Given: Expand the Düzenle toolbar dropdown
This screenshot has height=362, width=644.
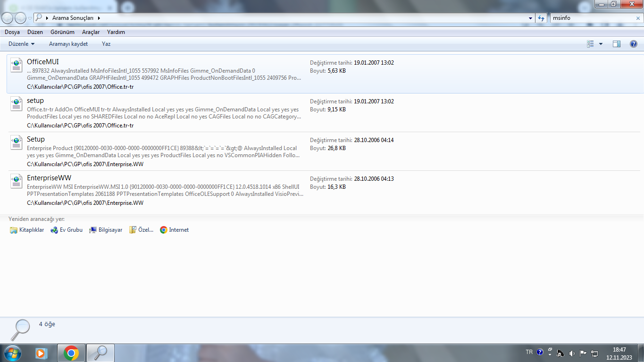Looking at the screenshot, I should point(22,44).
